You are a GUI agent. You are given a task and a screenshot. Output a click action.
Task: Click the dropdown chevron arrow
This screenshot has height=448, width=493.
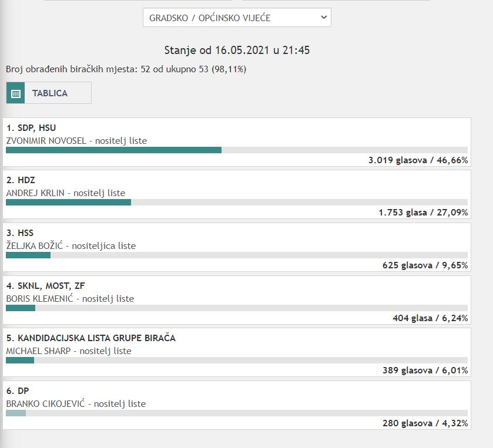pyautogui.click(x=323, y=18)
